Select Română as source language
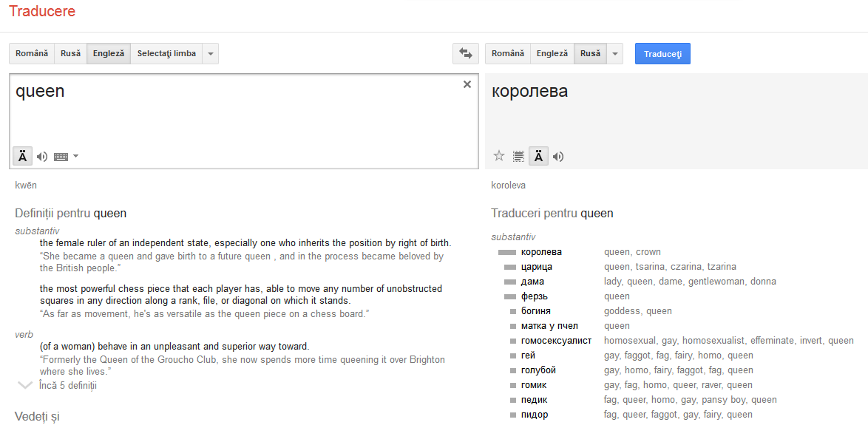 [x=32, y=54]
